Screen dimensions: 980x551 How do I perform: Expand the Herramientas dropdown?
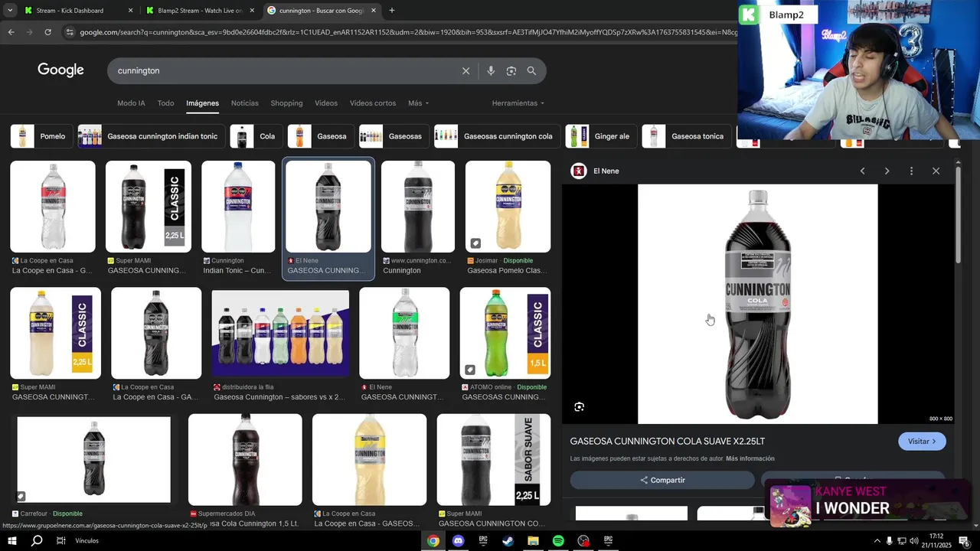click(x=518, y=103)
